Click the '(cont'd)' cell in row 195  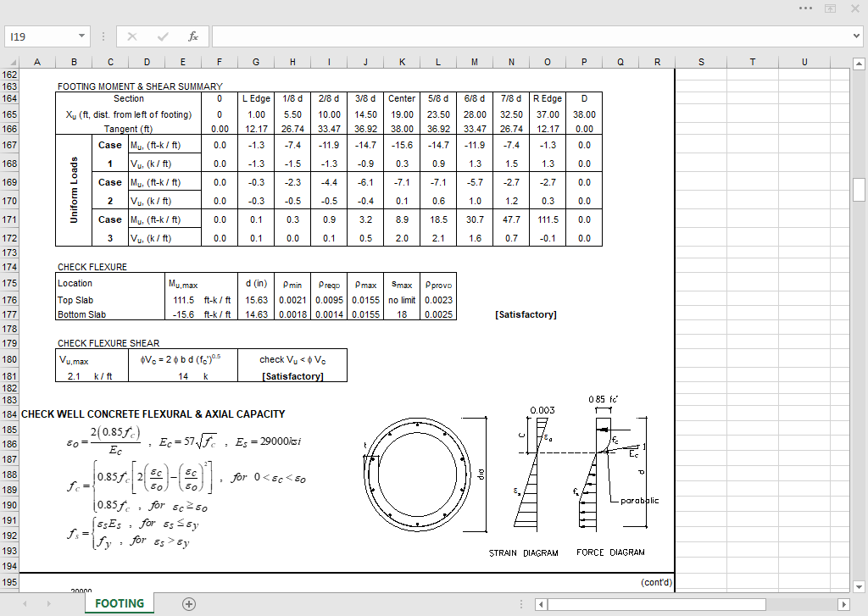tap(657, 582)
